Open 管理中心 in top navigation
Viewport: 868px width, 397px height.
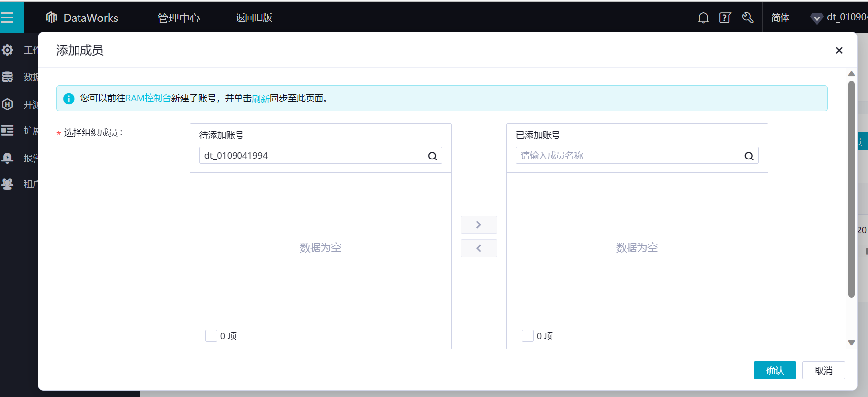click(x=179, y=18)
